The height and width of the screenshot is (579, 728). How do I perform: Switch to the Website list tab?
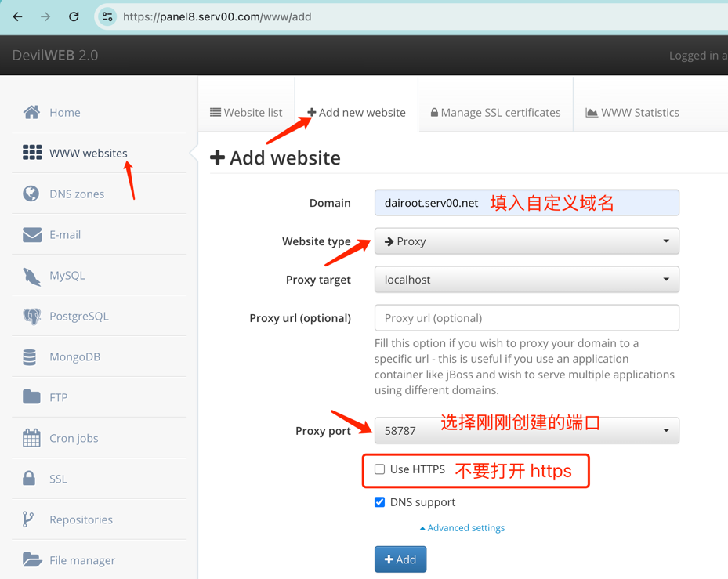(x=245, y=112)
